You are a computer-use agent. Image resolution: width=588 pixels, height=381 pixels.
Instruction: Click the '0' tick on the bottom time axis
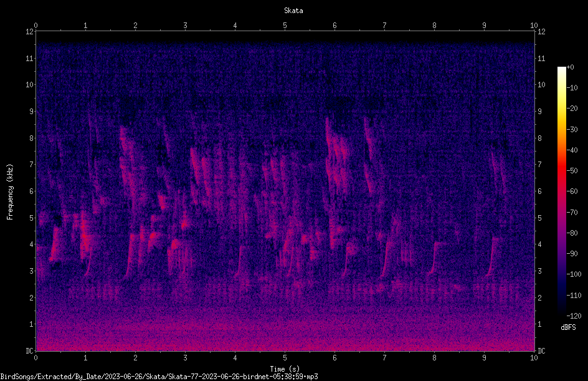point(36,358)
